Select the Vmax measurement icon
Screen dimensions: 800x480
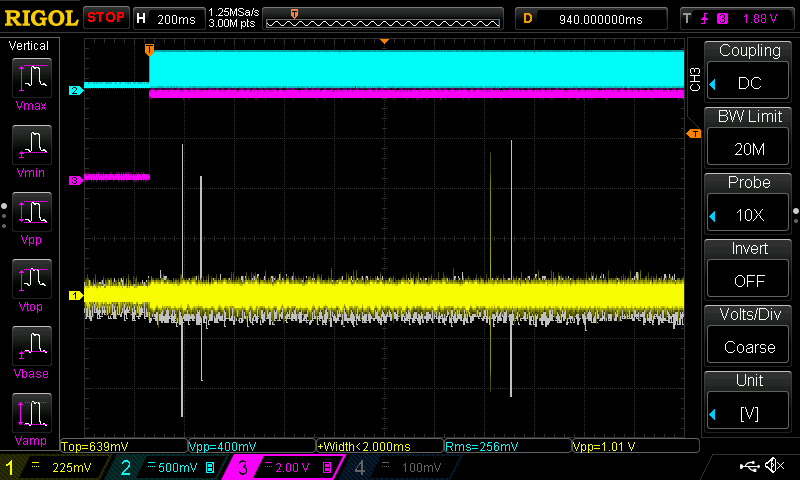(x=32, y=78)
